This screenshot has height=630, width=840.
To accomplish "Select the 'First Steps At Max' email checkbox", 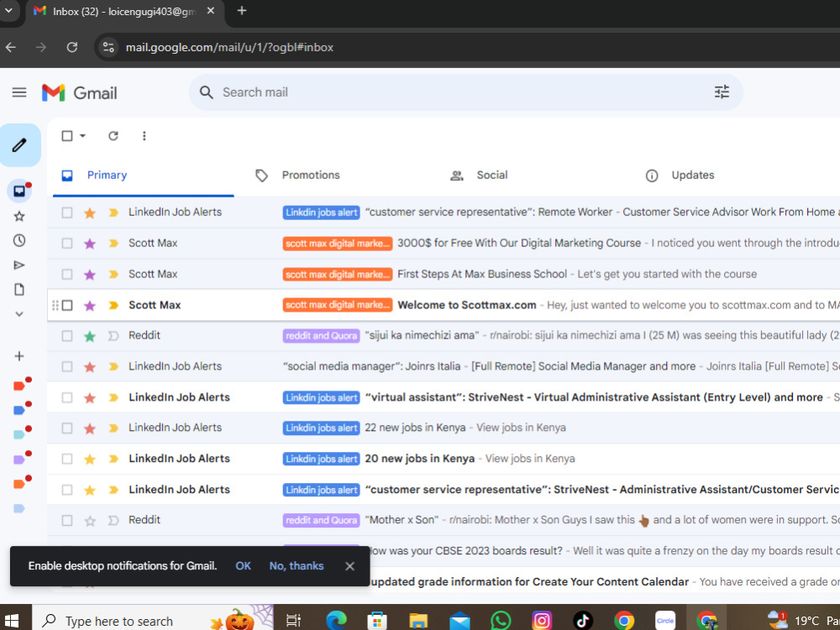I will click(x=67, y=275).
